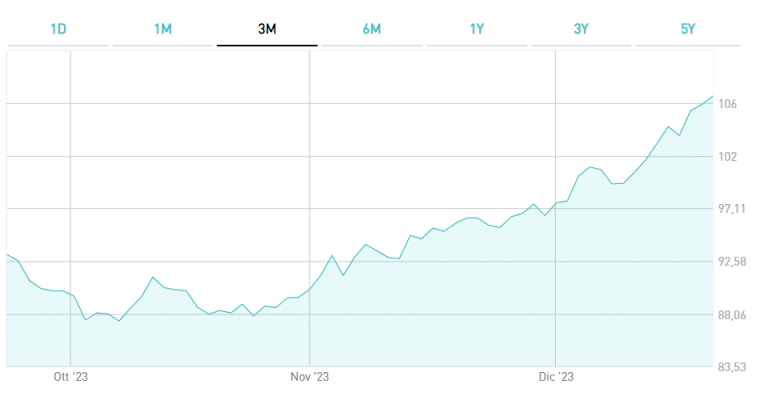Select the 1M chart period tab
Screen dimensions: 768x404
click(163, 28)
